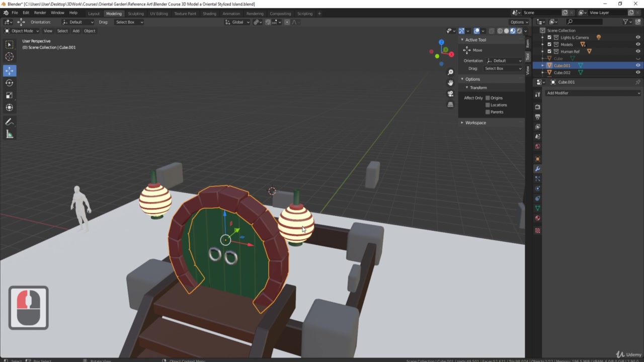Uncheck the Human Ref collection checkbox
The width and height of the screenshot is (644, 362).
point(549,51)
